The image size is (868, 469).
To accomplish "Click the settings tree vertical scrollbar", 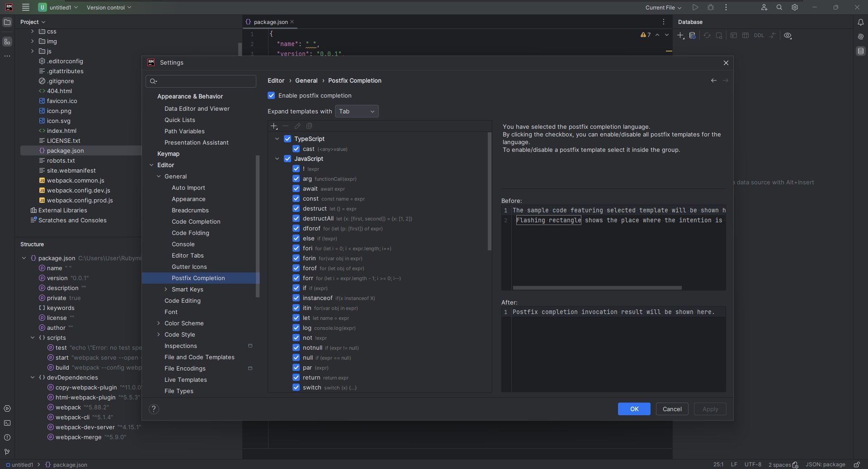I will point(258,226).
